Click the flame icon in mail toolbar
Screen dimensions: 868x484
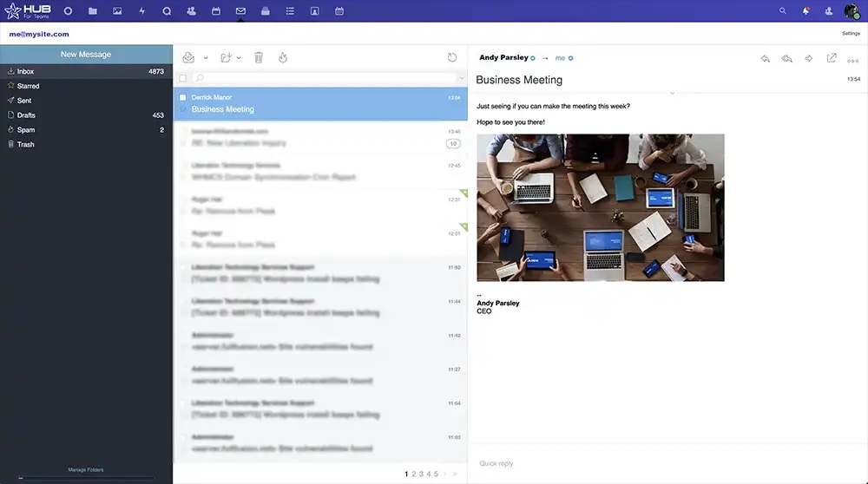[283, 58]
